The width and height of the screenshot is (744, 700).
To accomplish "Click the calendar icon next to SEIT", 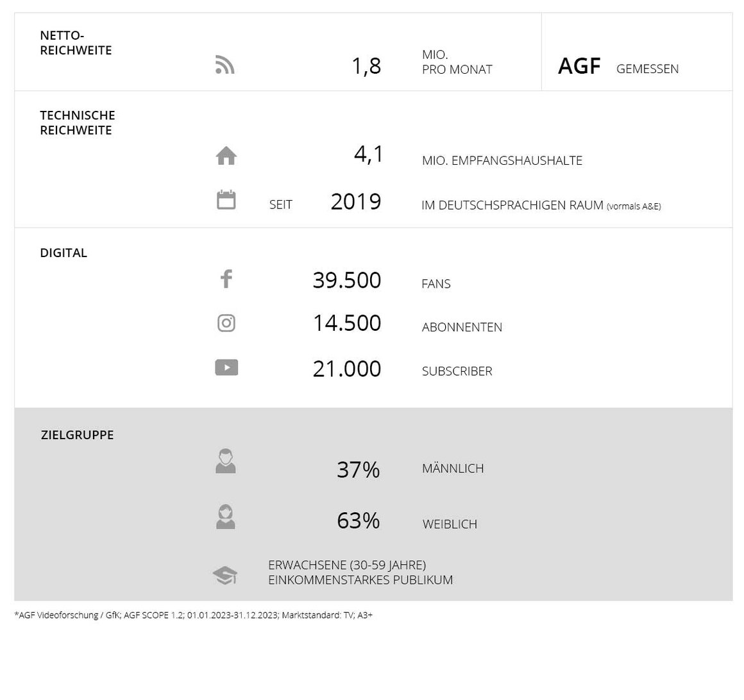I will [x=226, y=199].
